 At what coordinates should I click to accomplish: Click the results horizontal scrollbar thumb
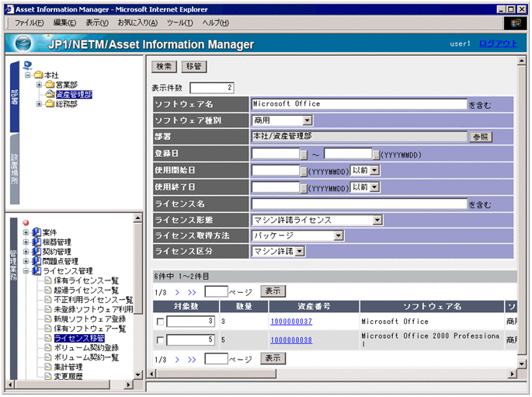[216, 374]
